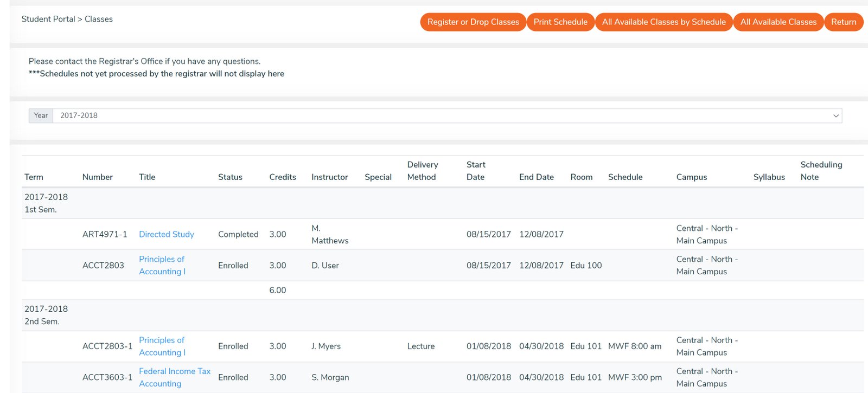868x393 pixels.
Task: Click the Instructor column header
Action: pos(330,177)
